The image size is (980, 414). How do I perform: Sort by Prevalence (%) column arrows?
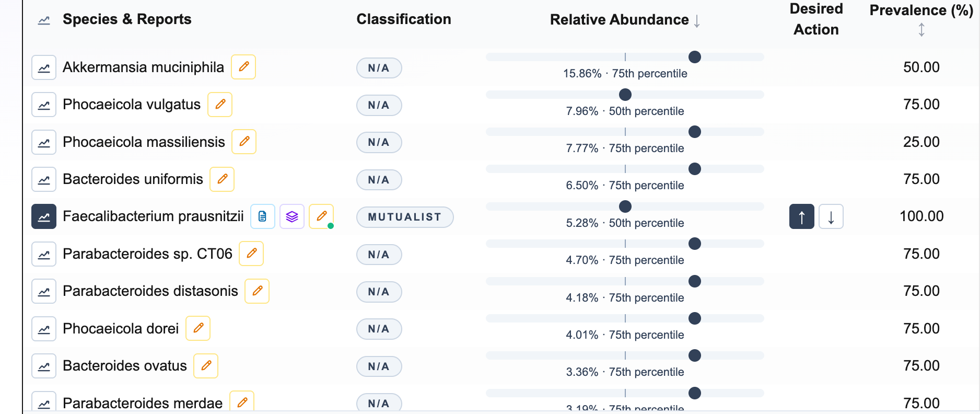click(x=921, y=30)
